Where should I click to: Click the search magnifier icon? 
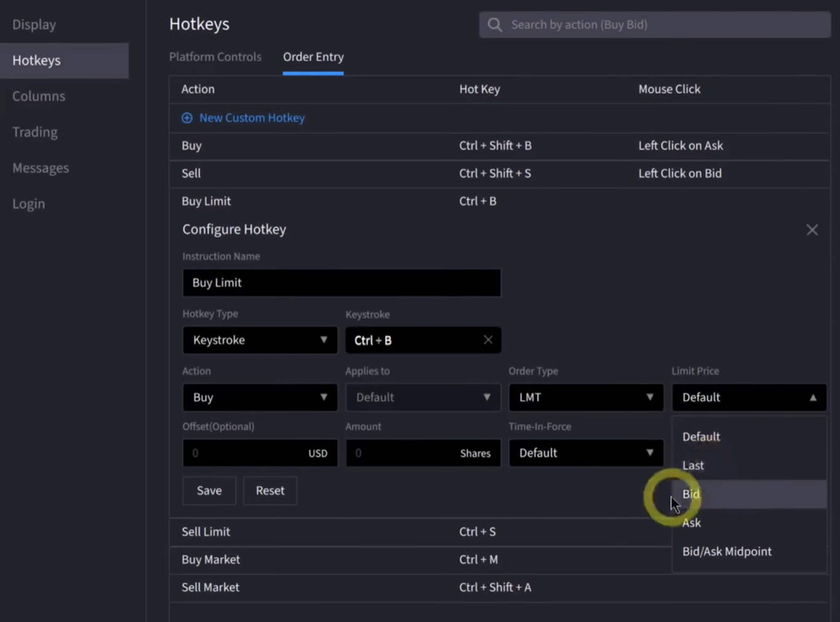pyautogui.click(x=495, y=25)
